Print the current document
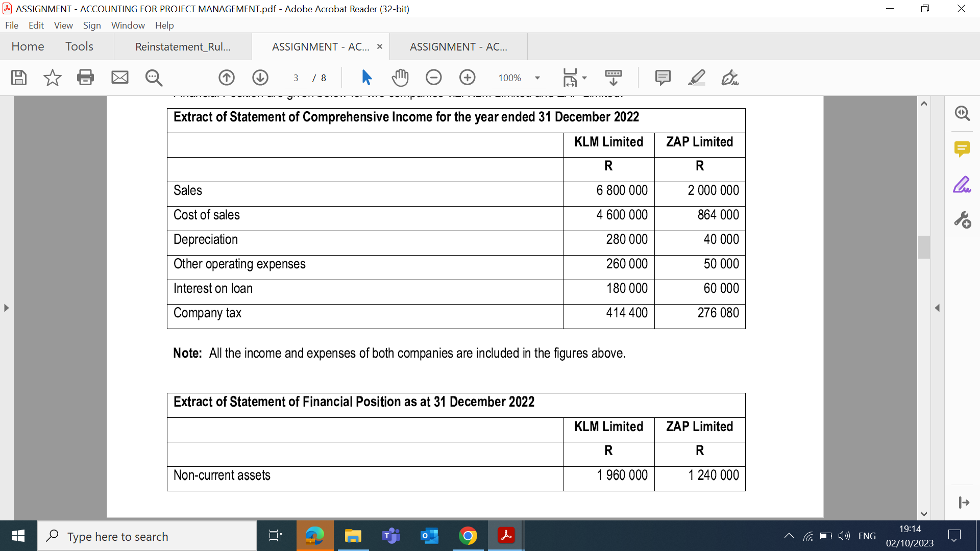This screenshot has height=551, width=980. pos(85,78)
